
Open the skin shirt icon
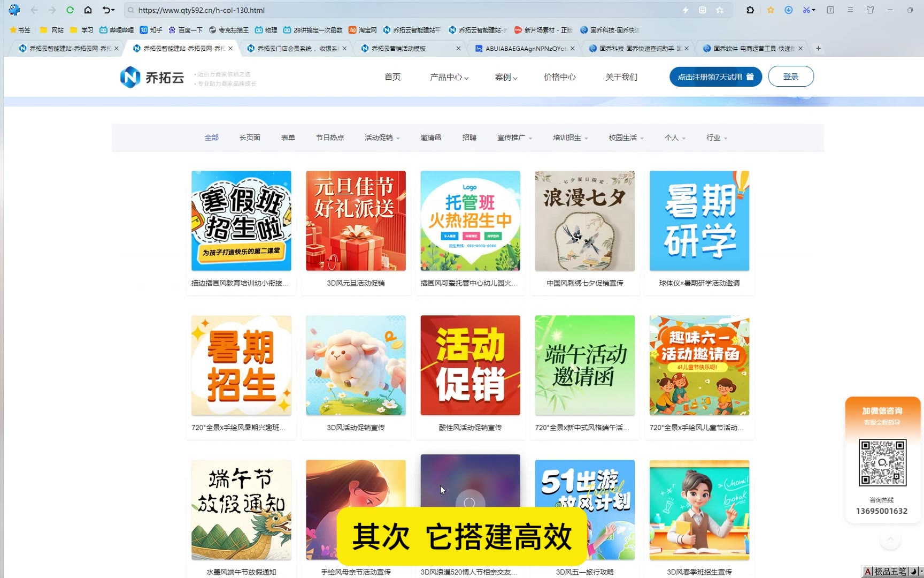(x=871, y=10)
